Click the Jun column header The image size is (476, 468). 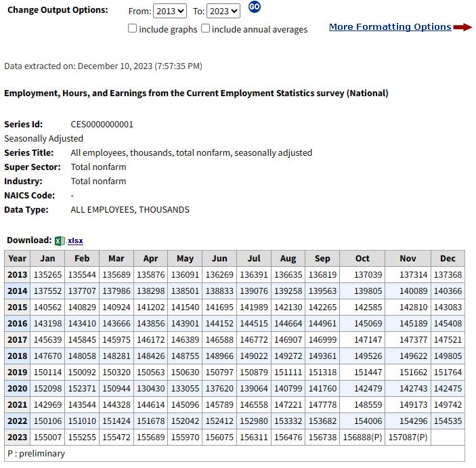[x=219, y=259]
